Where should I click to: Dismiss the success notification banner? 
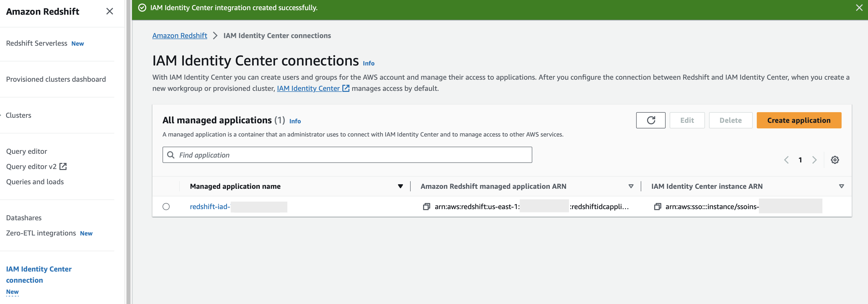click(x=860, y=7)
